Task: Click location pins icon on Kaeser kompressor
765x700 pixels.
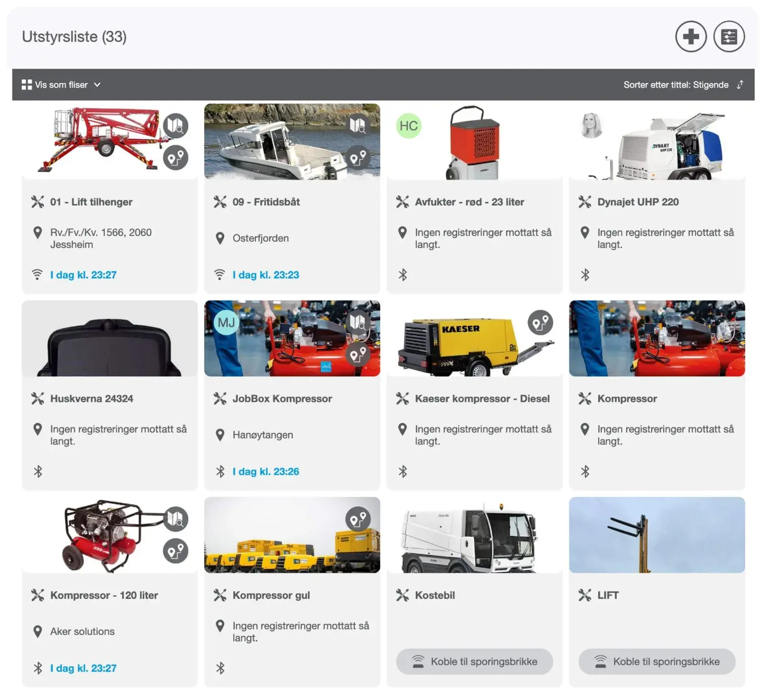Action: click(540, 323)
